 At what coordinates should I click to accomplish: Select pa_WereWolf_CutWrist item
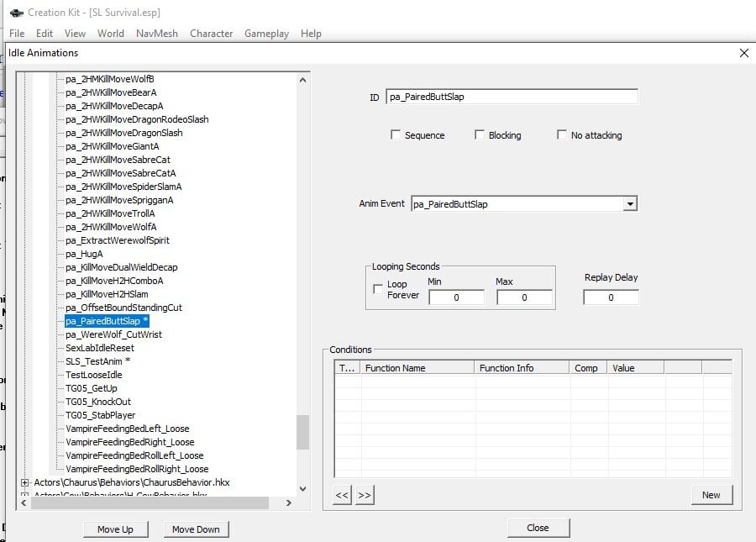click(113, 334)
